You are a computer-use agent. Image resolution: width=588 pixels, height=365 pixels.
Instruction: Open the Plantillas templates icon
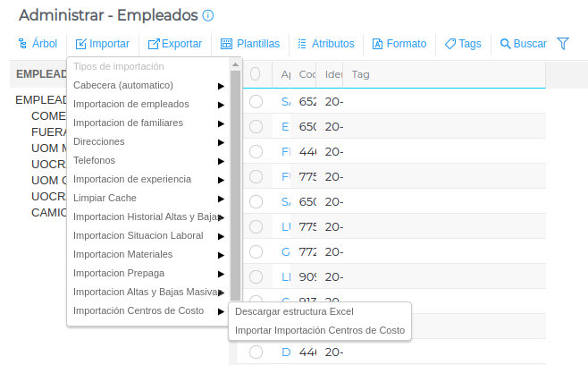[226, 43]
